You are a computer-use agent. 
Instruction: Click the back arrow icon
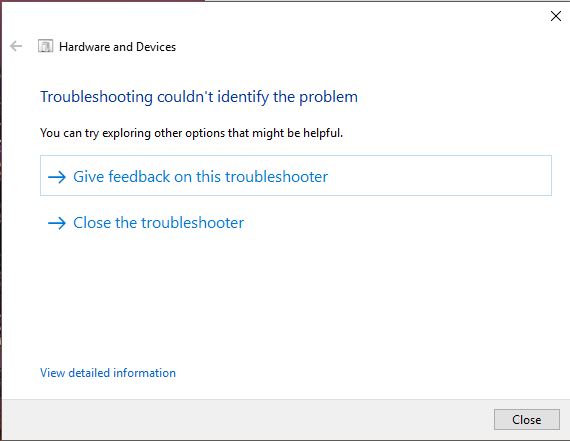[16, 46]
